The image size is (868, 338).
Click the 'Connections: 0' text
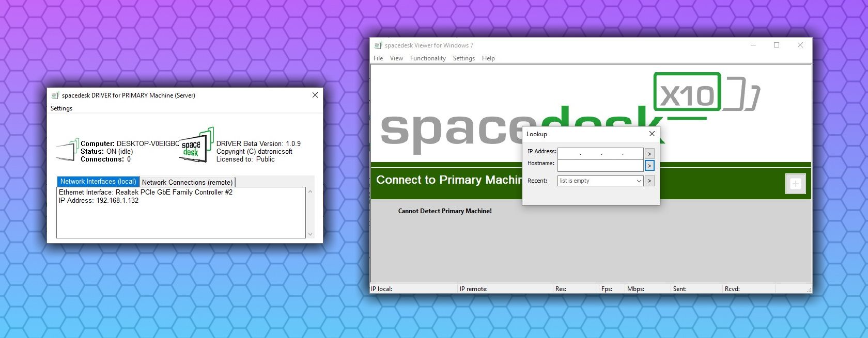click(x=106, y=159)
